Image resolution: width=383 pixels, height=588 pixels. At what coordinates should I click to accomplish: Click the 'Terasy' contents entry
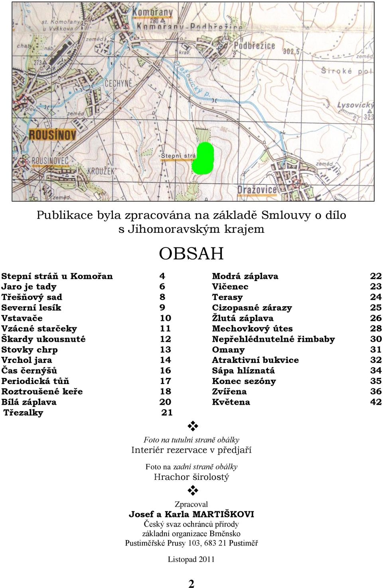coord(227,297)
